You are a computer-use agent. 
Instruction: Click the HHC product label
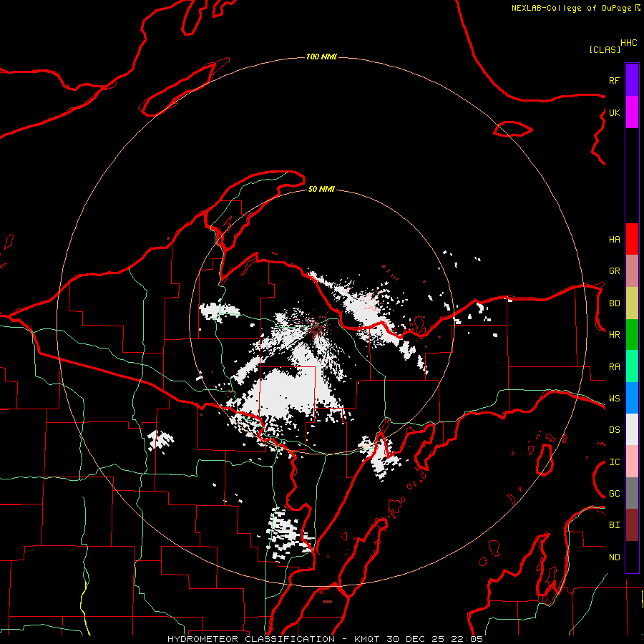point(628,43)
